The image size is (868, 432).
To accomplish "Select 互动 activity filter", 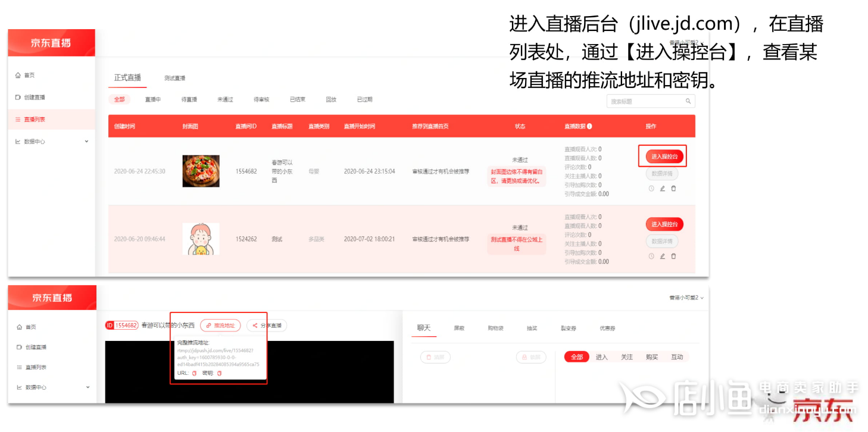I will pyautogui.click(x=677, y=357).
